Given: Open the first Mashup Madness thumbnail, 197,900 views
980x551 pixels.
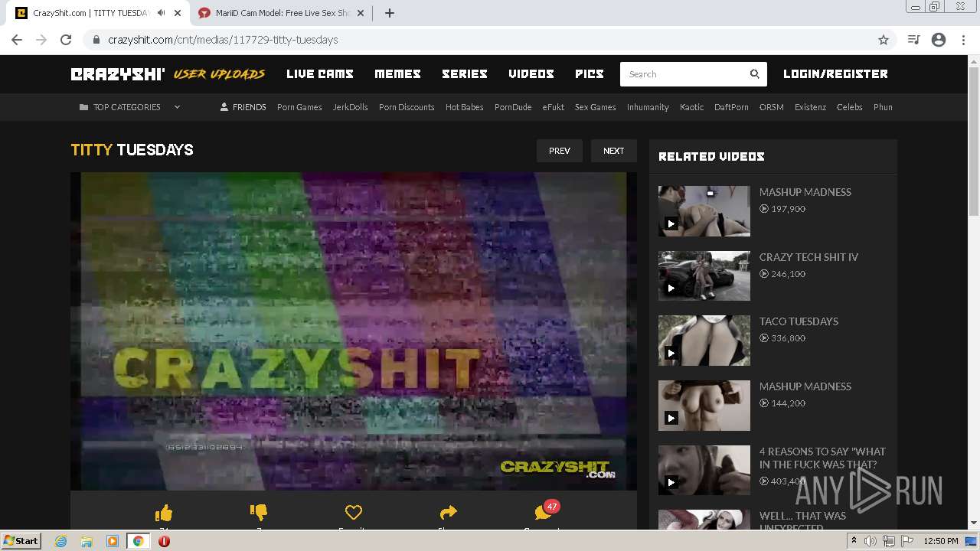Looking at the screenshot, I should (x=704, y=210).
